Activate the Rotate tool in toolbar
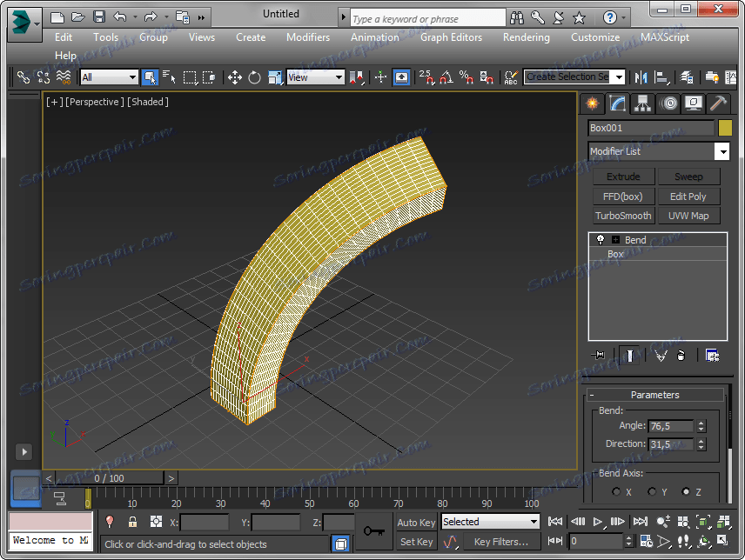This screenshot has height=560, width=745. (x=254, y=77)
